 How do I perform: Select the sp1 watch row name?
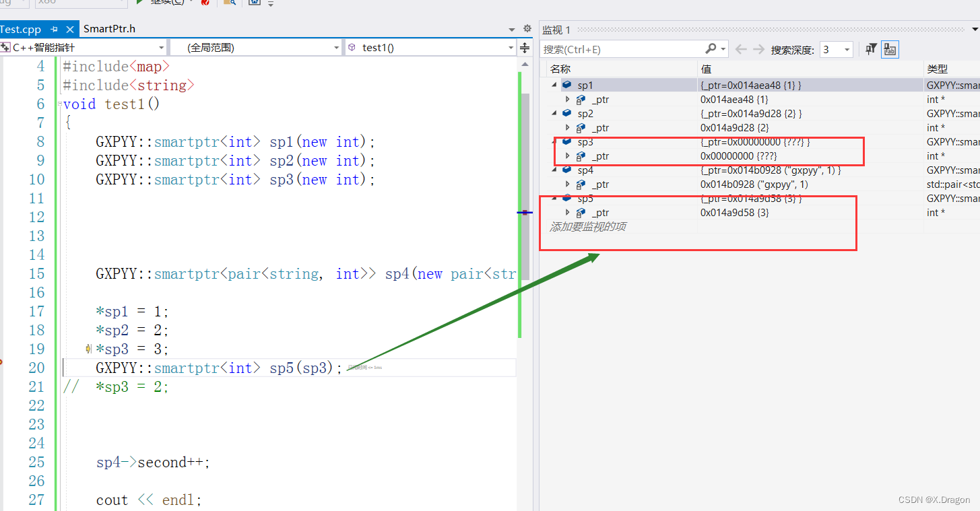pos(585,85)
